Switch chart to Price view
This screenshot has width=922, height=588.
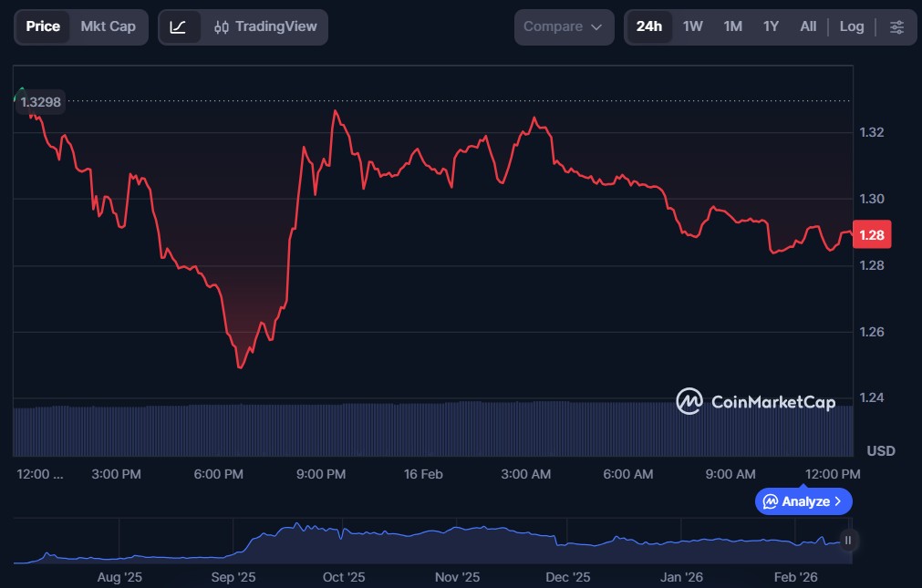click(43, 27)
